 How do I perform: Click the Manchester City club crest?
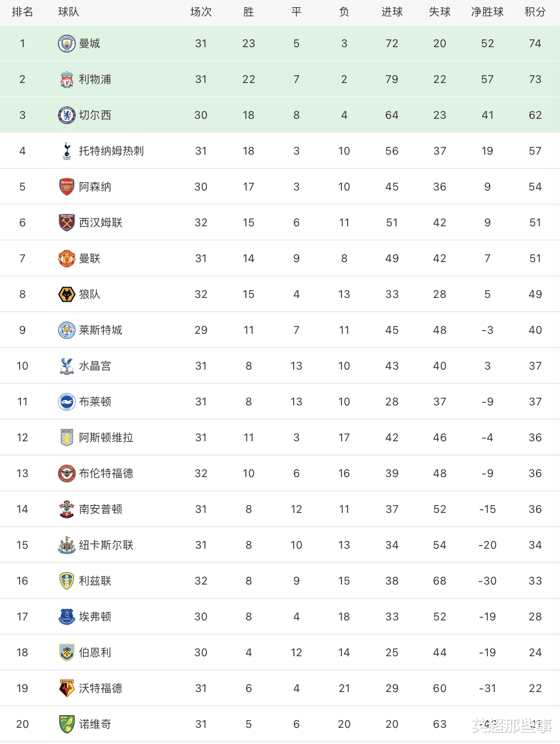point(66,44)
